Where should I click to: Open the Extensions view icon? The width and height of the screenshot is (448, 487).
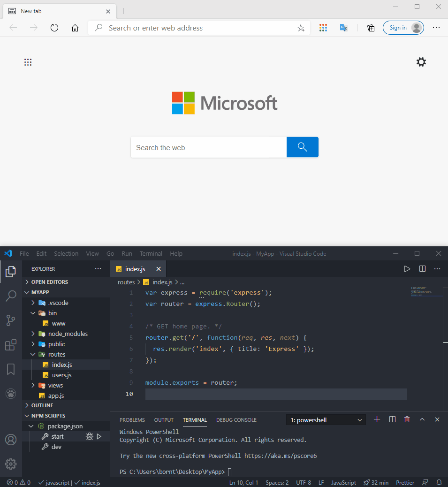tap(11, 345)
